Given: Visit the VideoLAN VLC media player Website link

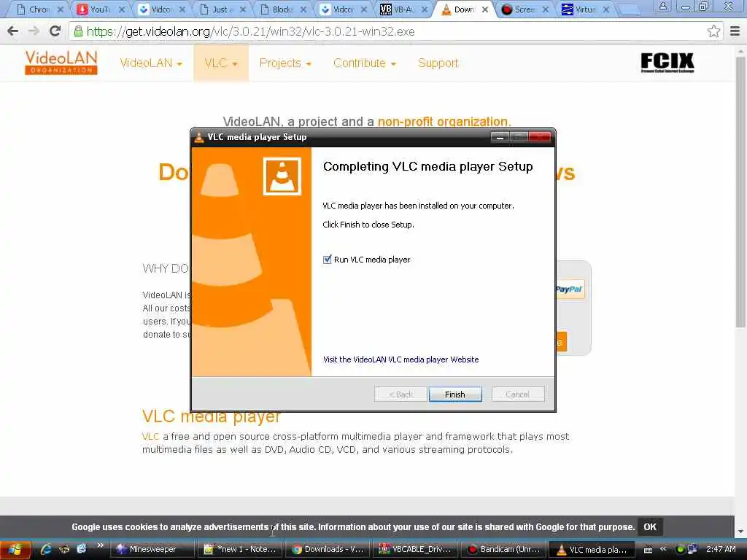Looking at the screenshot, I should (400, 359).
